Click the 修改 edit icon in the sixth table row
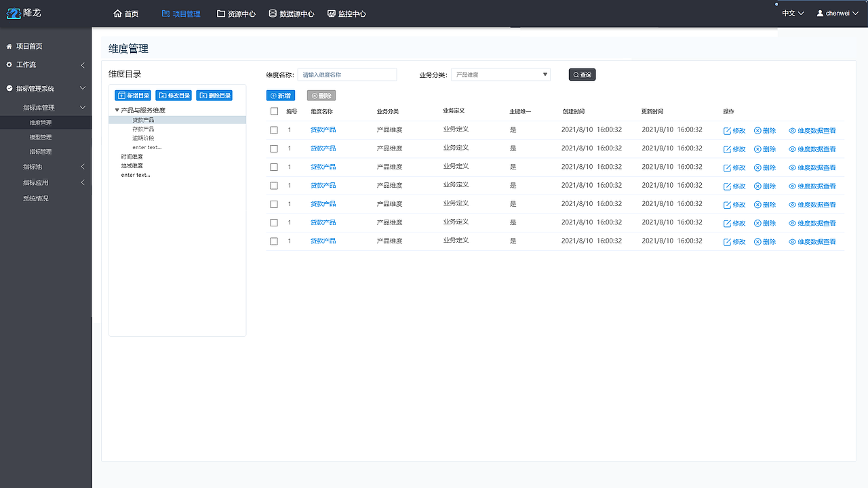The image size is (868, 488). [x=728, y=223]
